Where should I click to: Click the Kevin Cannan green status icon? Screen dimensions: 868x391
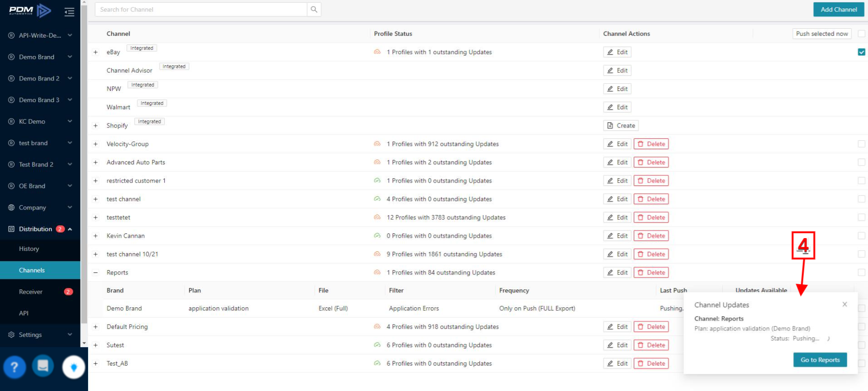[x=377, y=236]
